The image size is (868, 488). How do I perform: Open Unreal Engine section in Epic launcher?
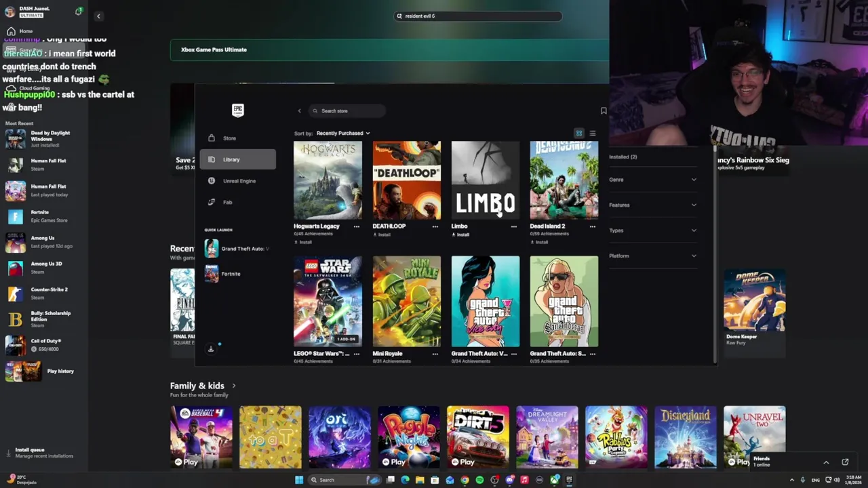237,181
